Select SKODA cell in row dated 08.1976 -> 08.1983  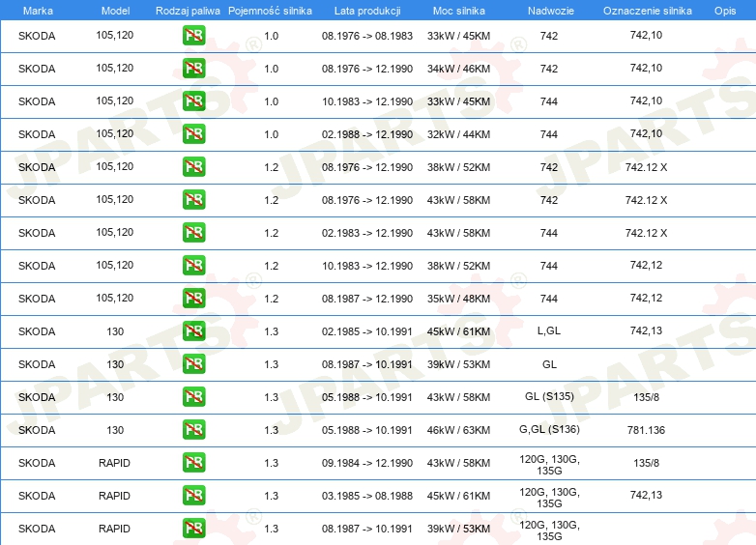(x=37, y=36)
